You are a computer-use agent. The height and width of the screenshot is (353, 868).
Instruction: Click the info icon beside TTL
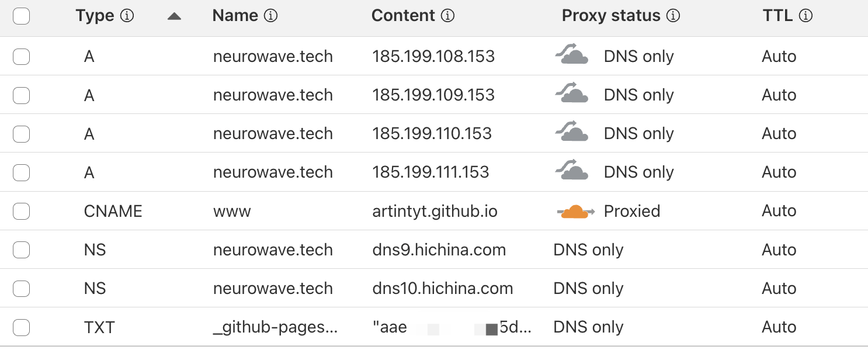[x=805, y=16]
